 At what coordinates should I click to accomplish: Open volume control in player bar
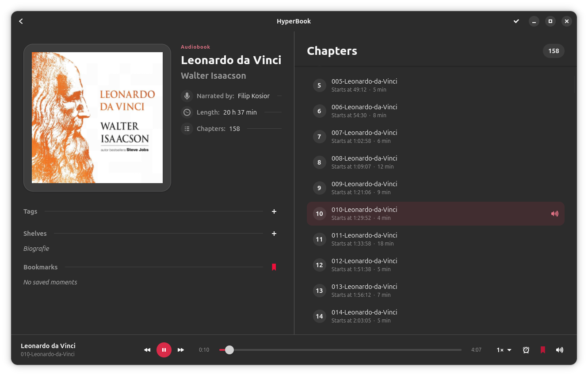pyautogui.click(x=560, y=350)
